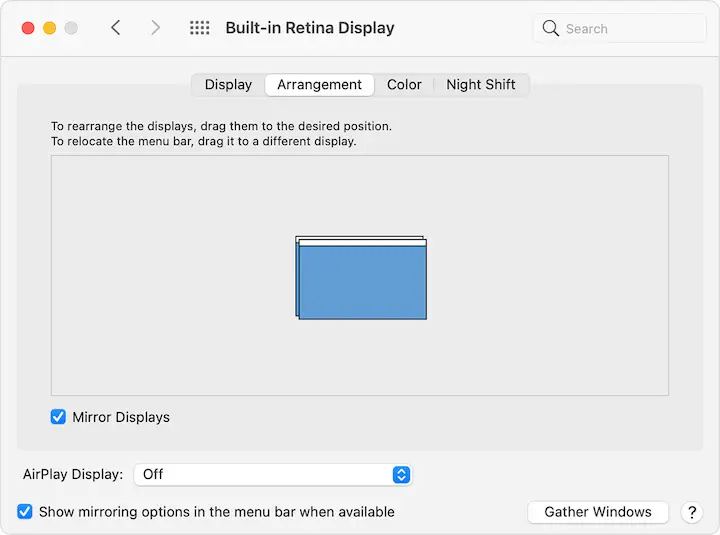Open the AirPlay Display dropdown
The height and width of the screenshot is (535, 720).
click(x=273, y=474)
